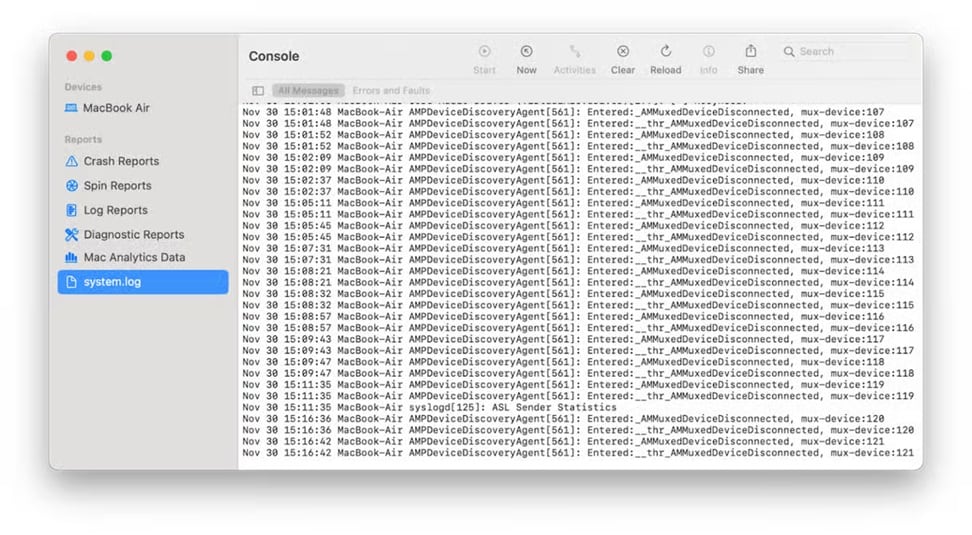
Task: Close the Console window with red button
Action: pos(72,56)
